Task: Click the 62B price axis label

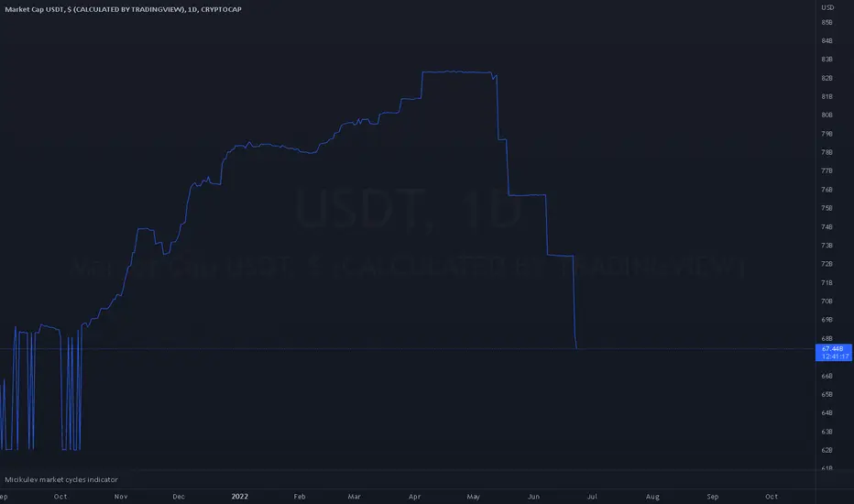Action: (827, 450)
